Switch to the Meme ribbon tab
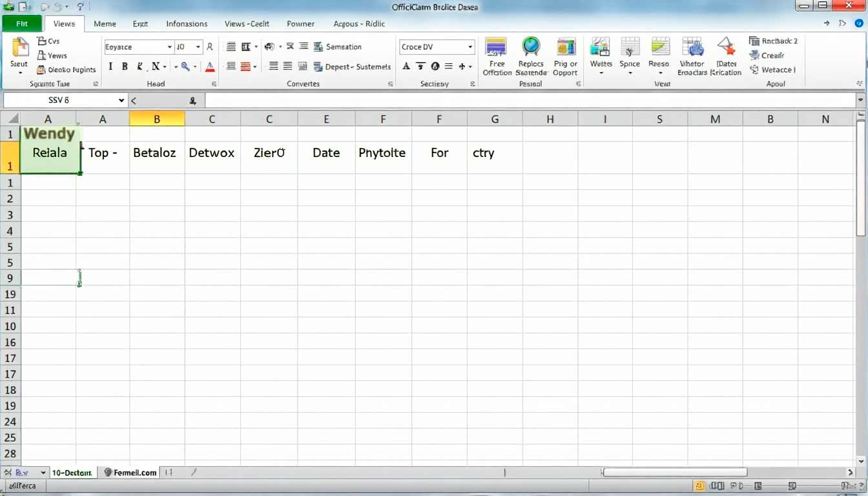 click(x=105, y=24)
